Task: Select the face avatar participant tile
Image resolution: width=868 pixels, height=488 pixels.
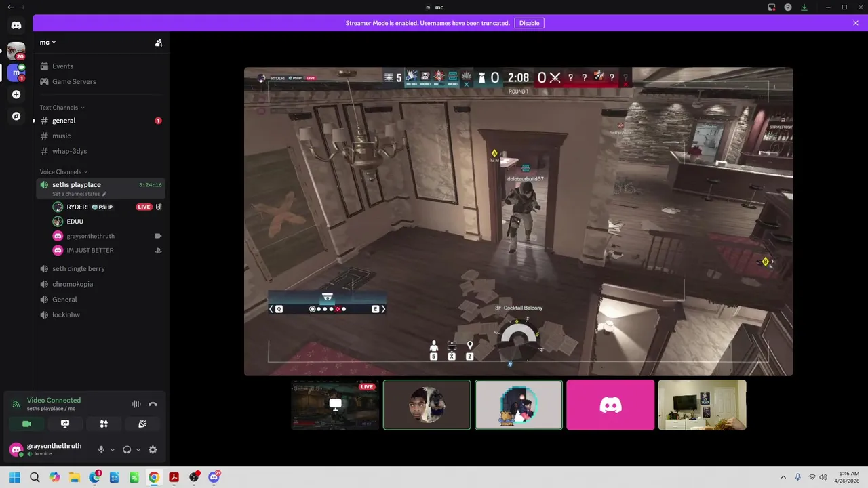Action: (x=427, y=405)
